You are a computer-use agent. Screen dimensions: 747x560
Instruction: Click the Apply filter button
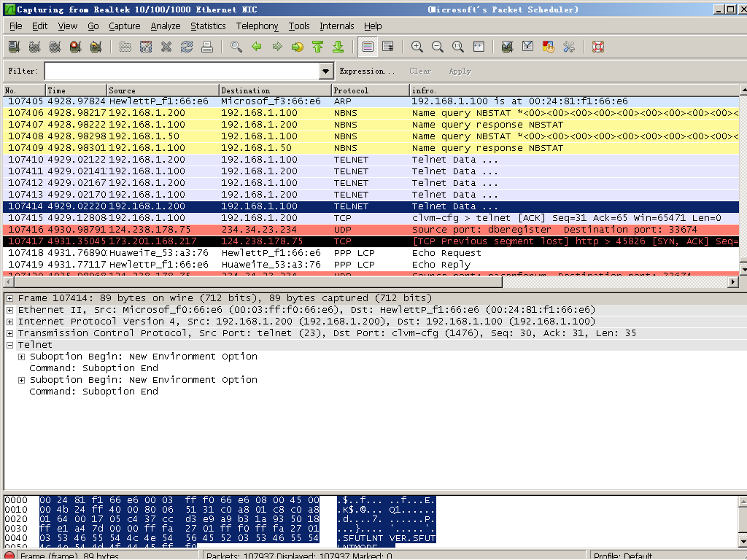(x=460, y=71)
